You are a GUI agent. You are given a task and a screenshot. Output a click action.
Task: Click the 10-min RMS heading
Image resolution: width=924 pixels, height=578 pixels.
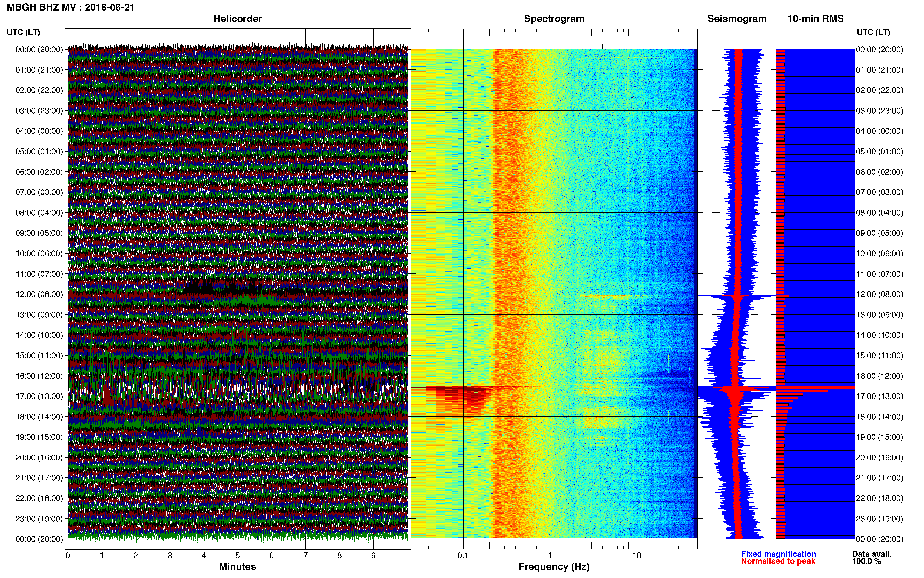click(x=816, y=19)
